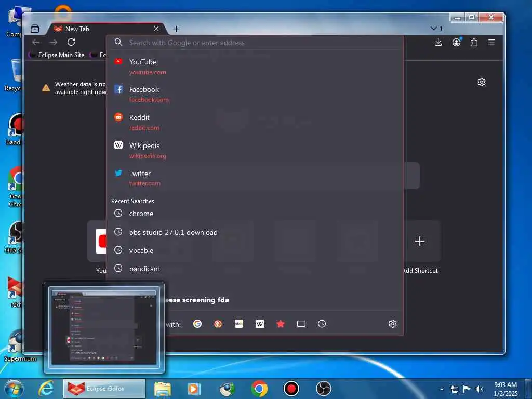Open the volume speaker tray icon
The height and width of the screenshot is (399, 532).
480,389
